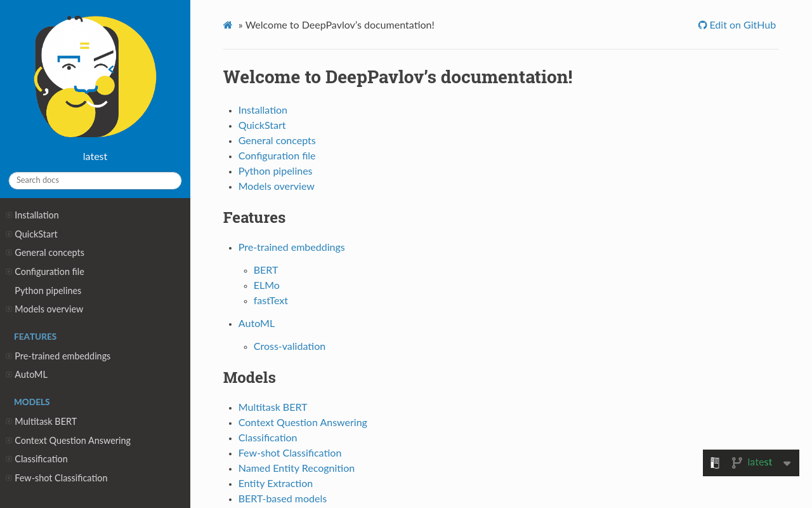Open the BERT link under embeddings
This screenshot has width=812, height=508.
(x=266, y=271)
